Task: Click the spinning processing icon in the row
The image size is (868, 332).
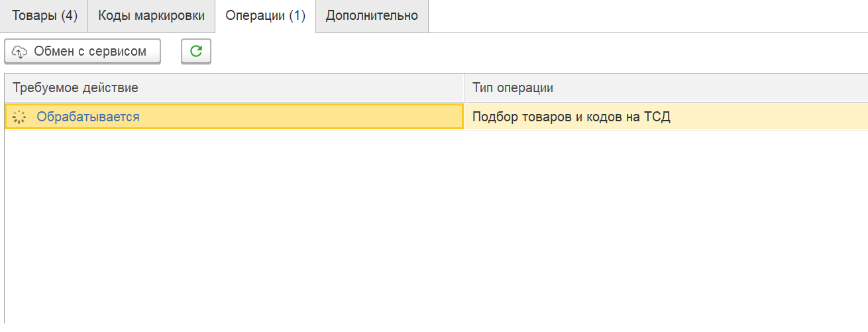Action: click(19, 117)
